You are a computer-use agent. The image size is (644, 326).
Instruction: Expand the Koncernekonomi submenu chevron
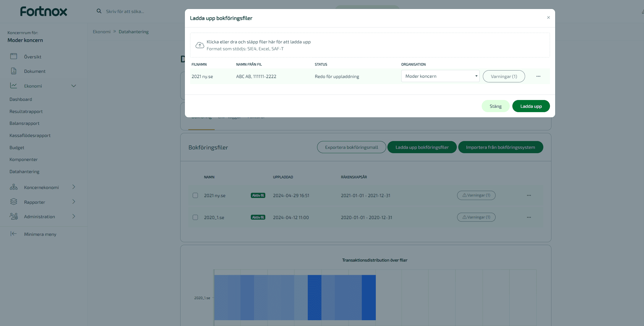[74, 187]
